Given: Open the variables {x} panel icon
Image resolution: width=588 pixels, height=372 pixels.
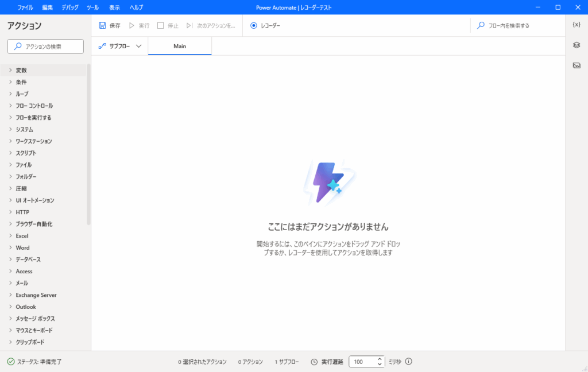Looking at the screenshot, I should 577,24.
